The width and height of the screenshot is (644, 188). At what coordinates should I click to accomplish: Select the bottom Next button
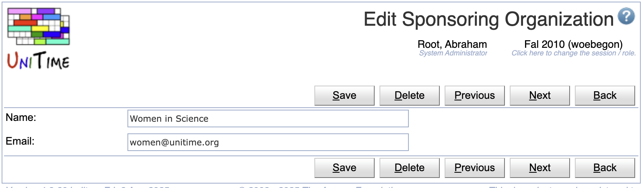pos(540,168)
